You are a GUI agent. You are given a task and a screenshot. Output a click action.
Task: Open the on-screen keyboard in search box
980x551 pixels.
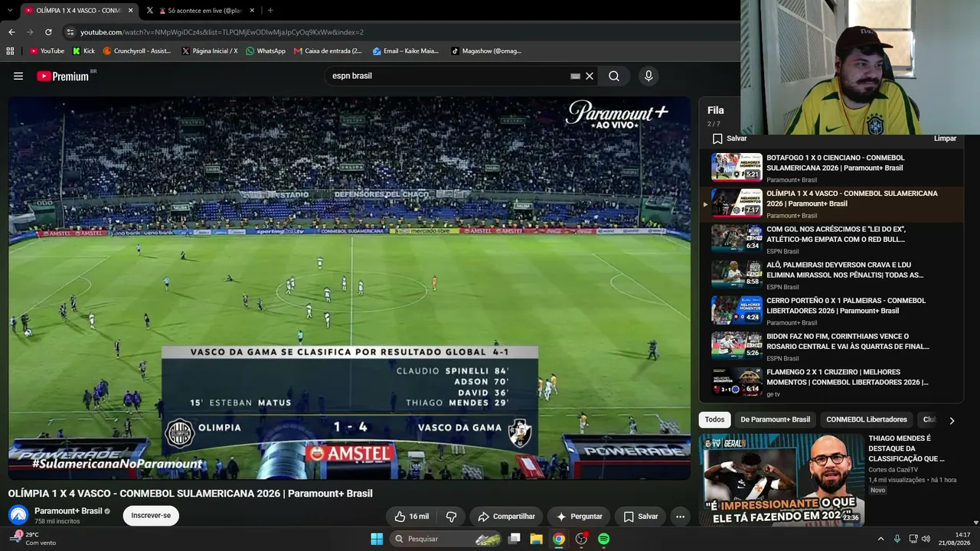tap(575, 77)
